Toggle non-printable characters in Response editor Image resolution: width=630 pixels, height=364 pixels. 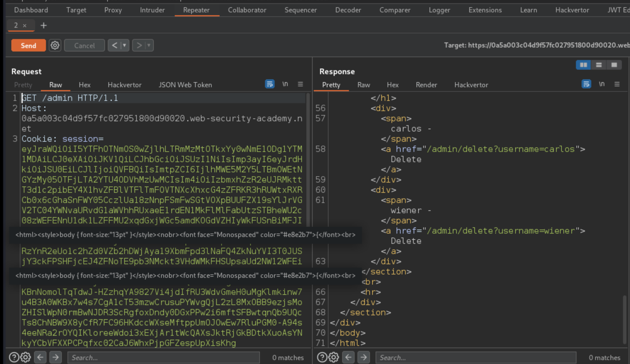click(602, 84)
